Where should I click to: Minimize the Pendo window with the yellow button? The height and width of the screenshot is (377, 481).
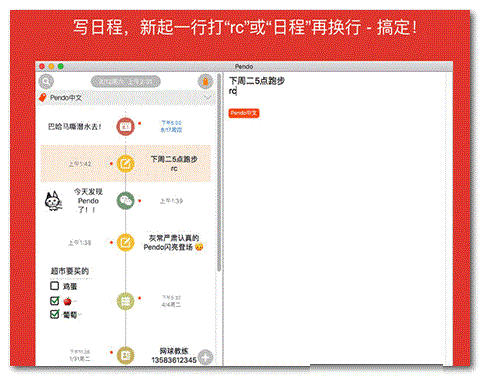(x=51, y=66)
